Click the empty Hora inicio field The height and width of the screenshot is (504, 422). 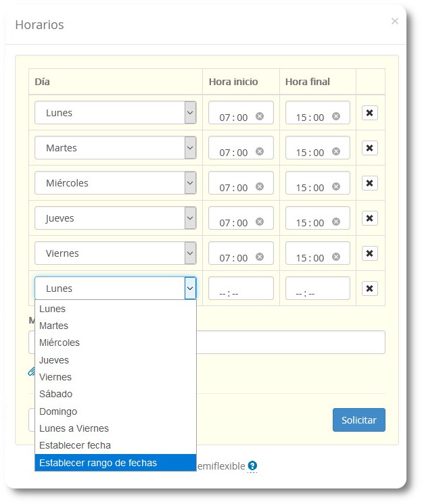pyautogui.click(x=241, y=289)
